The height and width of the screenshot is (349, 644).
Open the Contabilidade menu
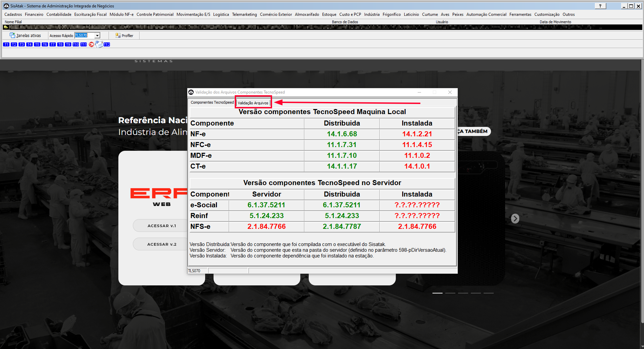pos(59,14)
